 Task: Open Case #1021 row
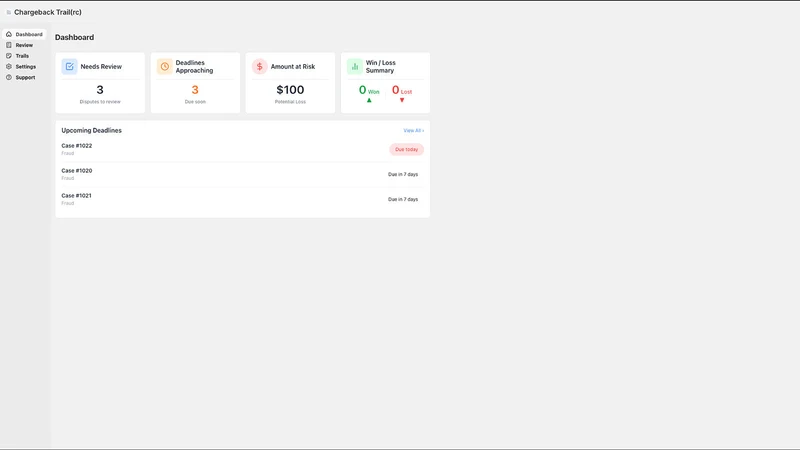pos(242,199)
